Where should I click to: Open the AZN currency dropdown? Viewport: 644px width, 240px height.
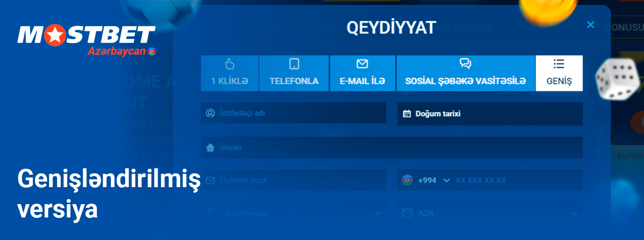[x=490, y=213]
